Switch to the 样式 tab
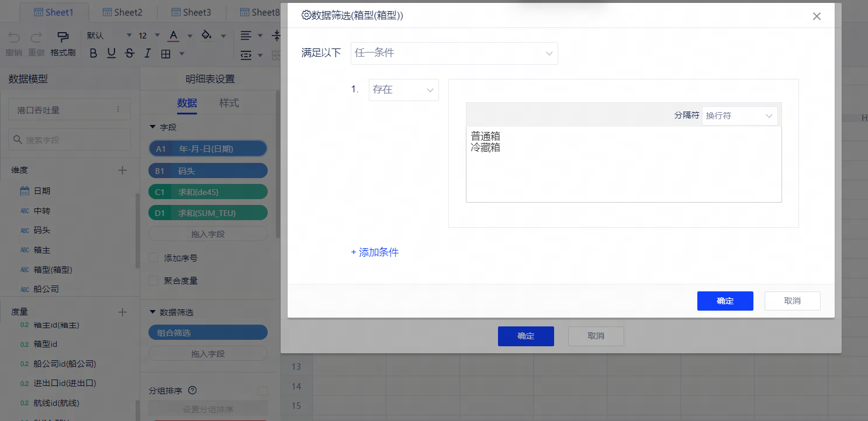Viewport: 868px width, 421px height. click(229, 103)
